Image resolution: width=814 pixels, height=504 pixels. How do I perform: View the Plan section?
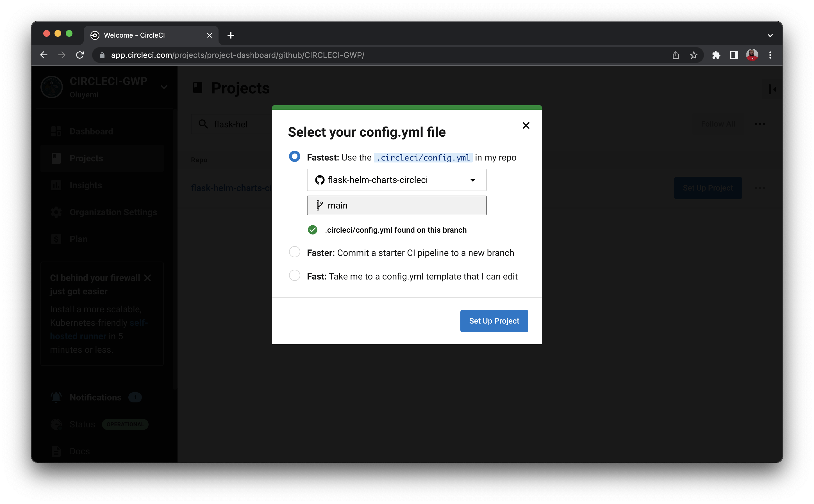(x=79, y=239)
